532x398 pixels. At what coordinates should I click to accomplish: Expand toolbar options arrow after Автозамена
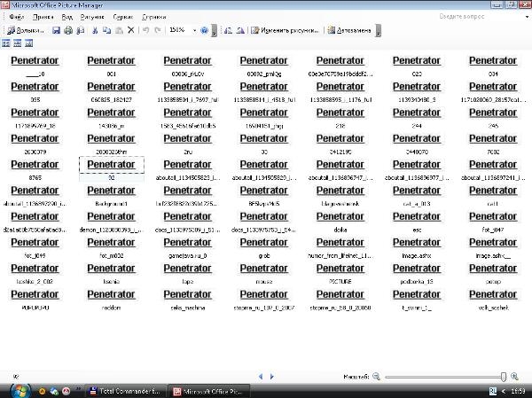tap(379, 30)
